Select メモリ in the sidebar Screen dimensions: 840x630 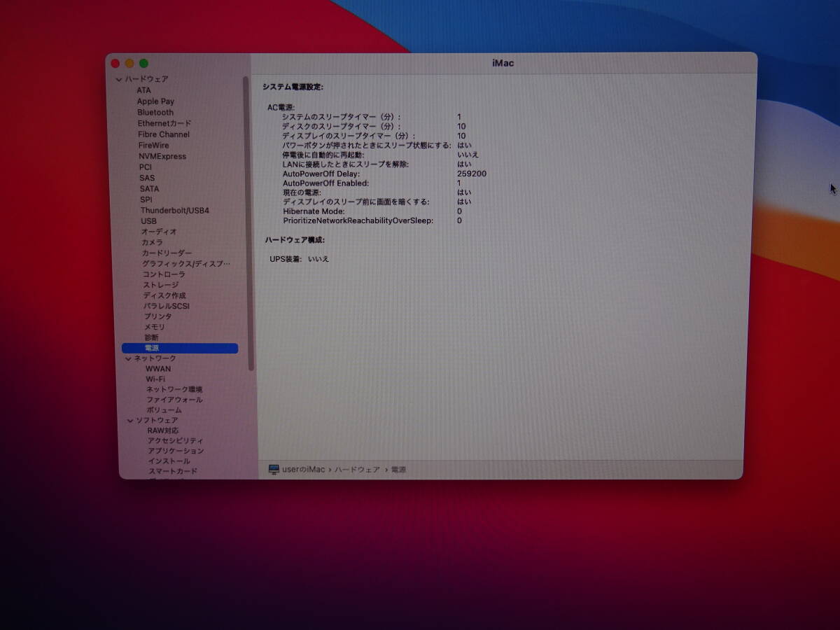pyautogui.click(x=155, y=327)
